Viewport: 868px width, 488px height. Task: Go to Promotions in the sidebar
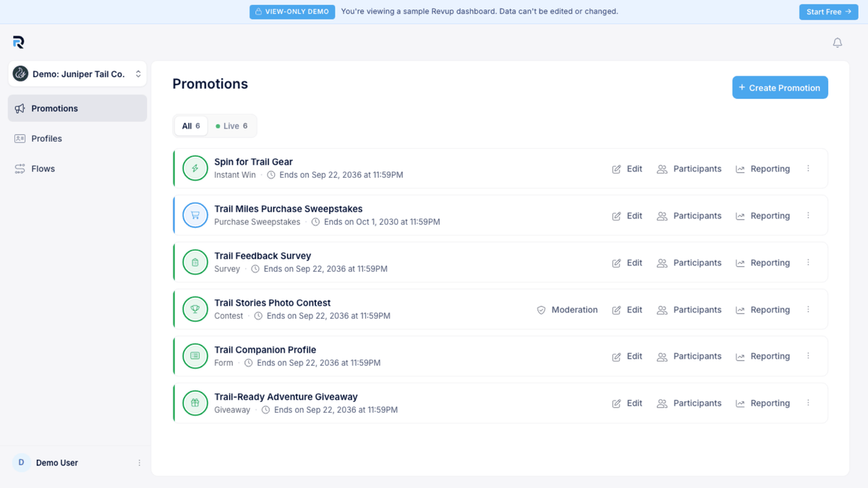[77, 108]
